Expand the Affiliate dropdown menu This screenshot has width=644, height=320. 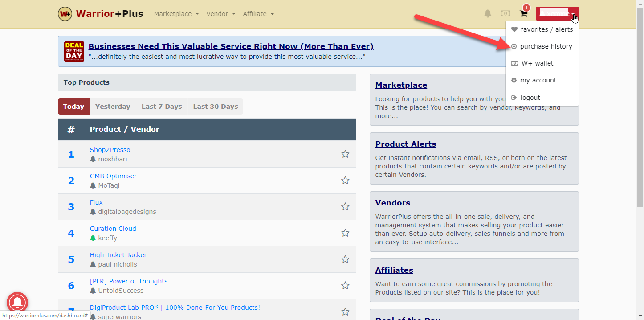[x=258, y=14]
